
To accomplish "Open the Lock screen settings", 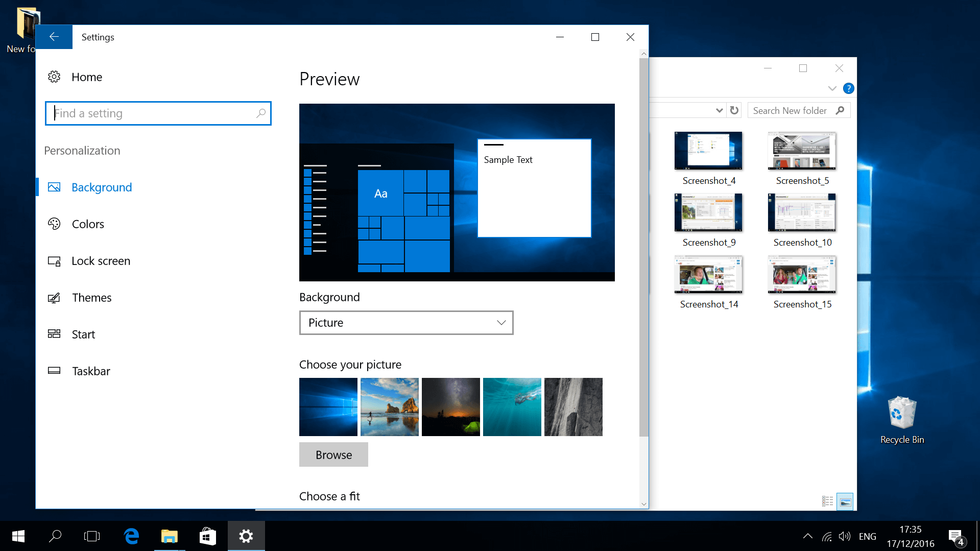I will click(x=100, y=261).
